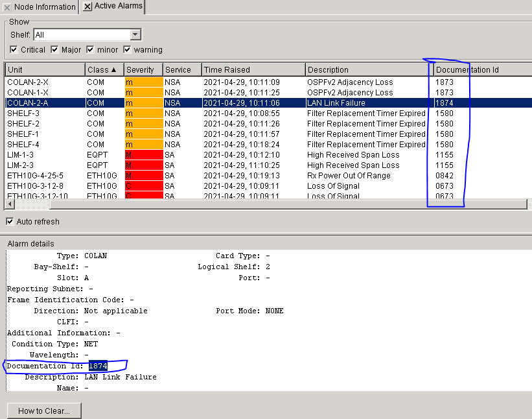Sort by Documentation Id column header
The image size is (532, 419).
[x=483, y=69]
